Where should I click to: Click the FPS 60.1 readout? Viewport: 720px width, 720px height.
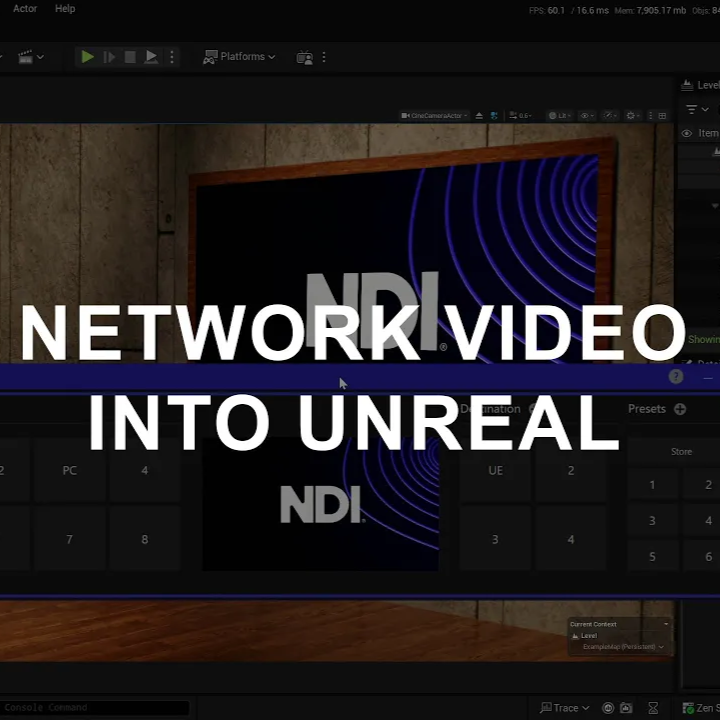pos(547,10)
